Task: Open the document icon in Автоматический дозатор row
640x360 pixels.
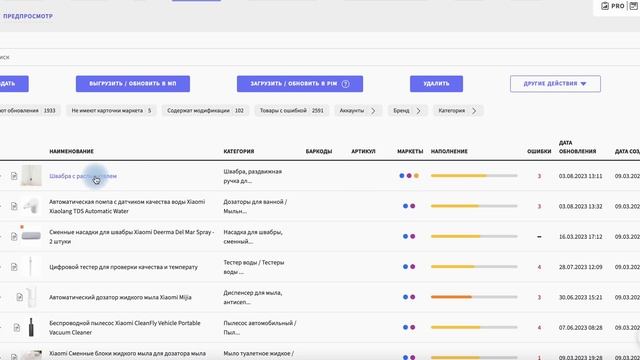Action: pos(20,297)
